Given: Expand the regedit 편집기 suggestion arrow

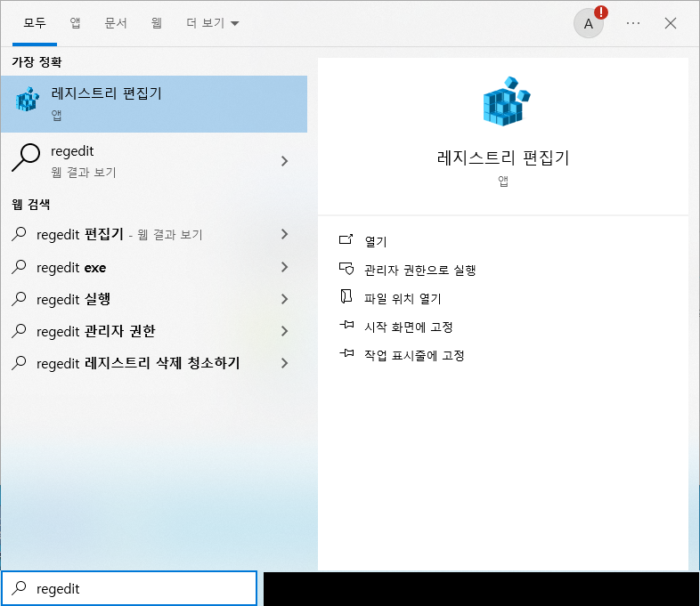Looking at the screenshot, I should 284,234.
